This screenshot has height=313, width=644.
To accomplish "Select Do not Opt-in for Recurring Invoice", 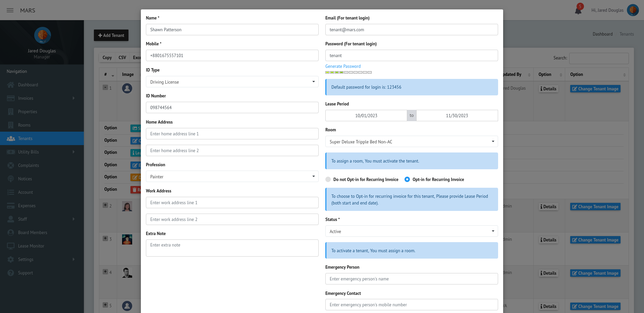I will point(328,180).
